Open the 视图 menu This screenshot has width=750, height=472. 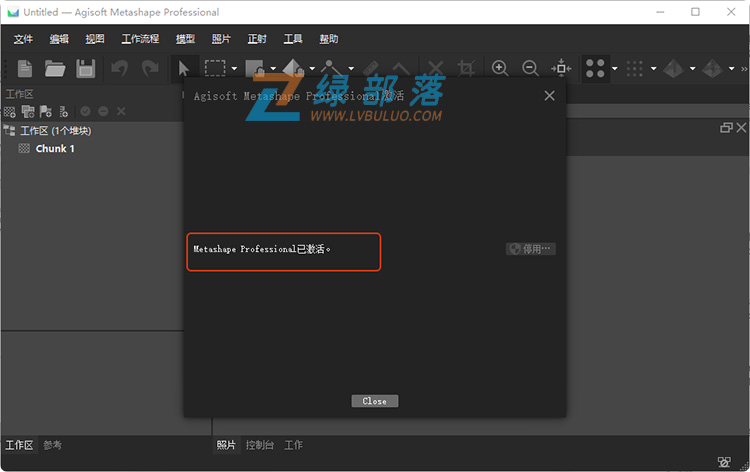(95, 39)
